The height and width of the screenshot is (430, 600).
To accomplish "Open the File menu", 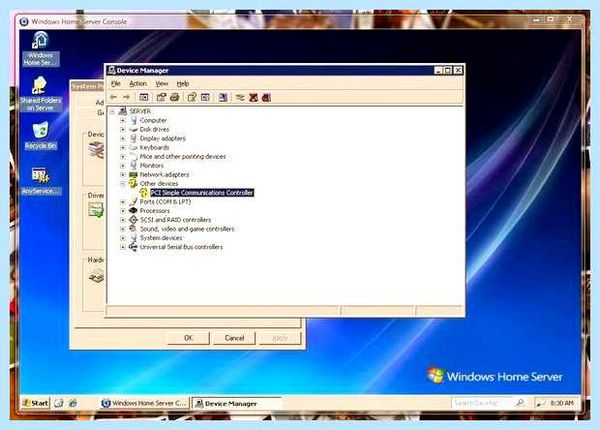I will (x=116, y=83).
